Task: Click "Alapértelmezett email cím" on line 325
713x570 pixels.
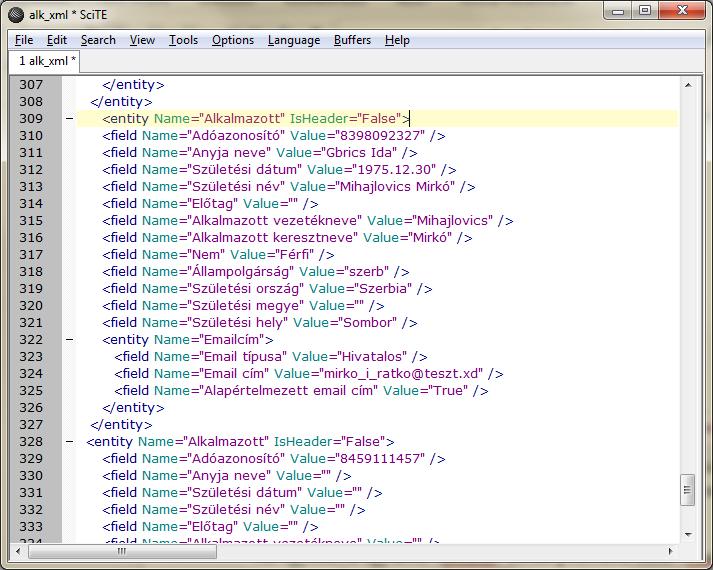Action: point(288,391)
